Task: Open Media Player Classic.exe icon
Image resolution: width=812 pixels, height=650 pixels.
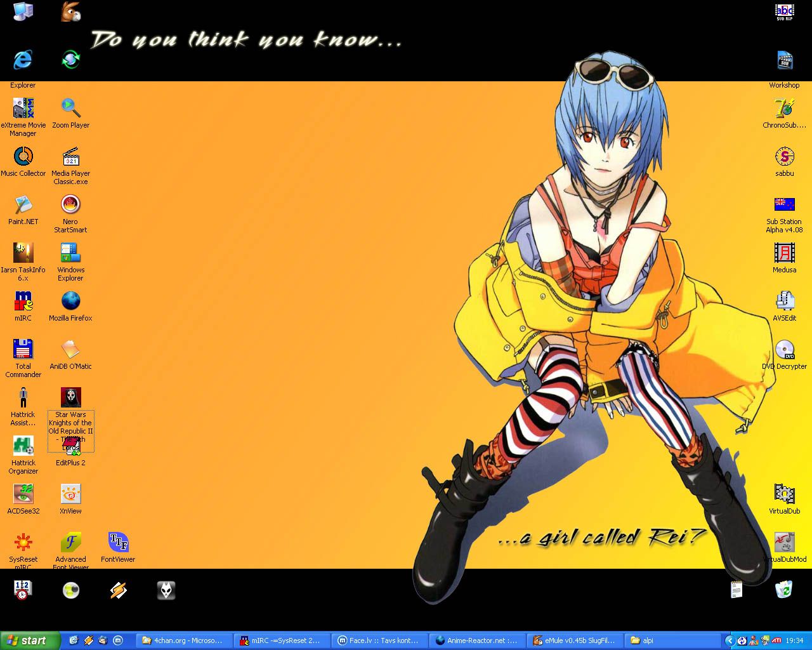Action: (x=70, y=156)
